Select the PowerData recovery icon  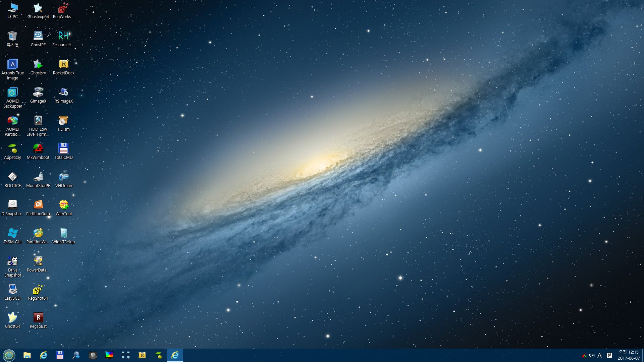point(38,264)
